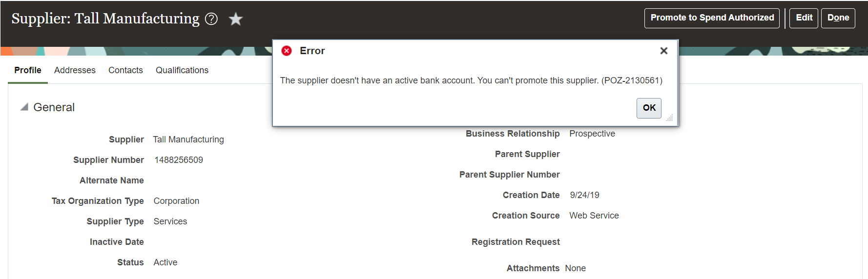Viewport: 868px width, 279px height.
Task: Click the Edit button
Action: (x=804, y=18)
